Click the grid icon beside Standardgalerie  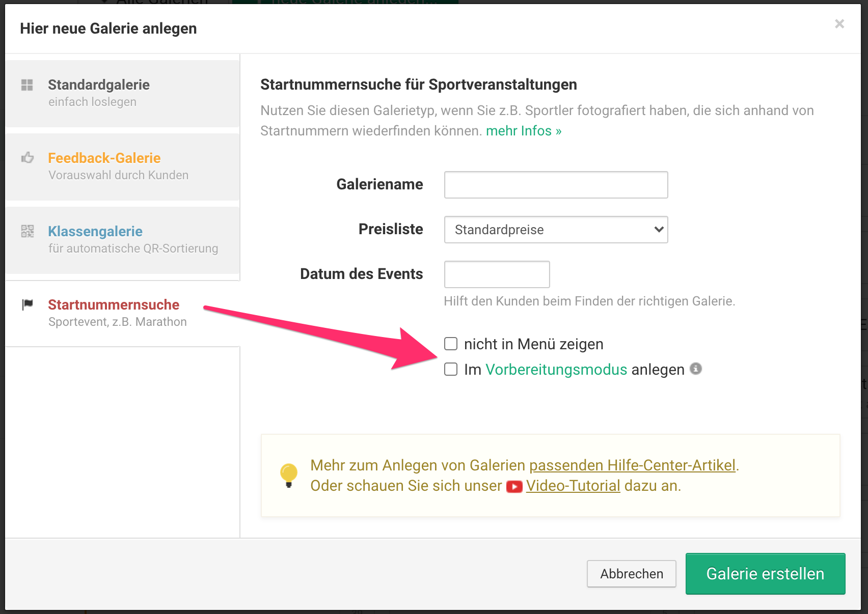coord(27,85)
